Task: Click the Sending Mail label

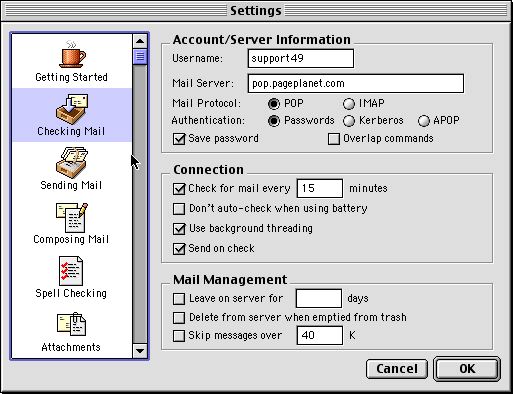Action: point(71,185)
